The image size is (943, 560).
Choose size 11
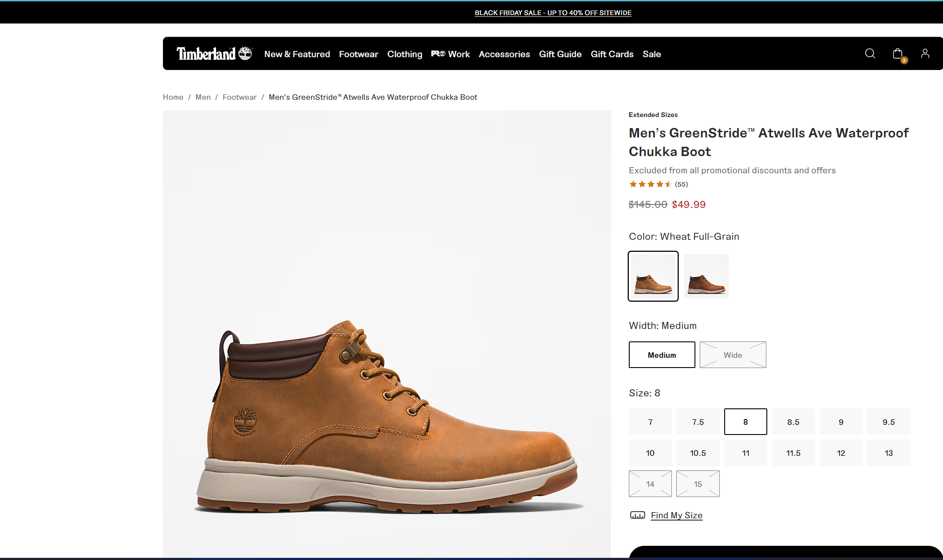point(746,453)
